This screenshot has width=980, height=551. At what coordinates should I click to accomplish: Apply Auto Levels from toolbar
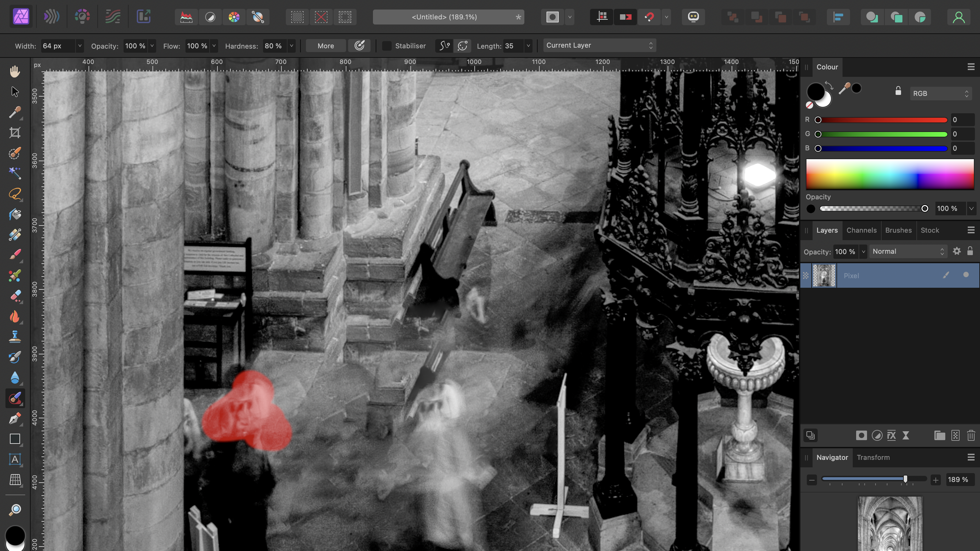click(186, 17)
